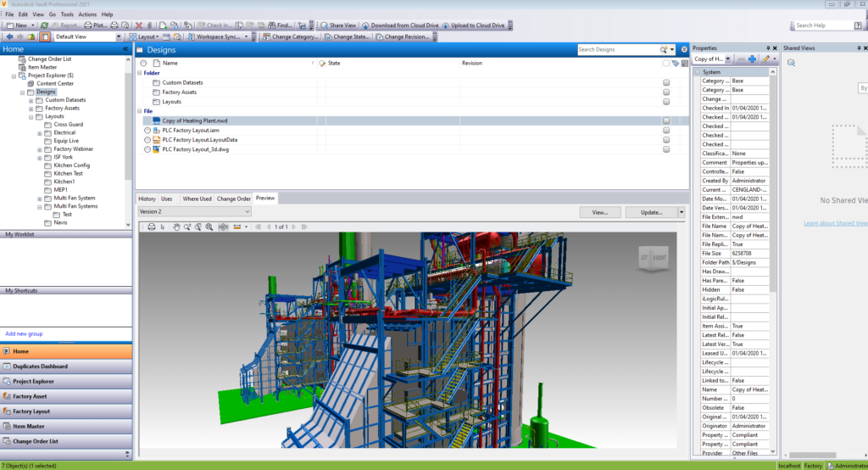This screenshot has width=868, height=470.
Task: Click the green Refresh icon in the toolbar
Action: [x=44, y=25]
